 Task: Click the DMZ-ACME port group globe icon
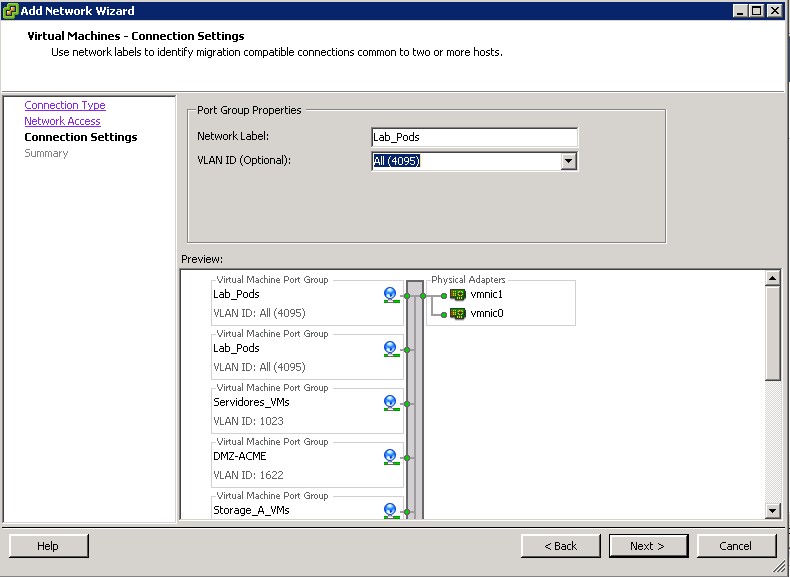coord(390,457)
